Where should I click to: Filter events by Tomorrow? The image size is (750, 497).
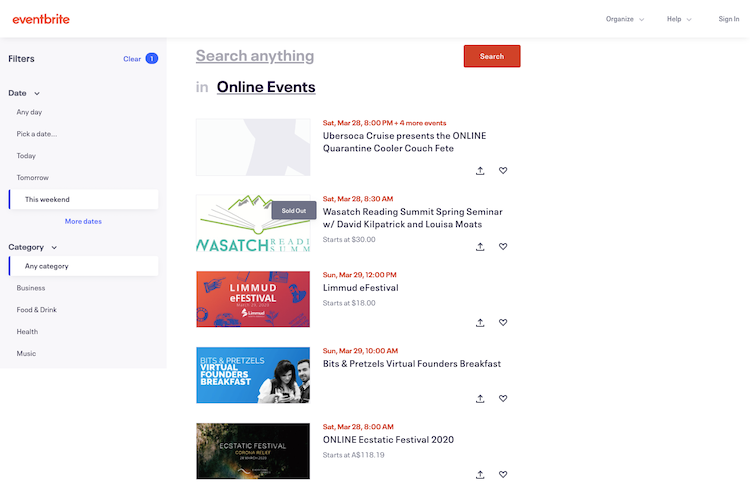[33, 177]
